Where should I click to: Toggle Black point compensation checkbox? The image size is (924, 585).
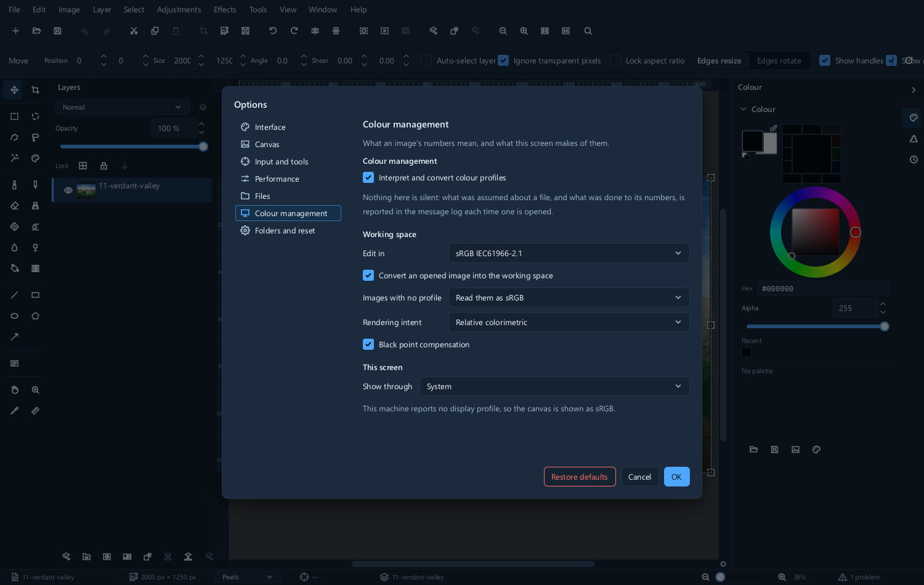click(368, 344)
